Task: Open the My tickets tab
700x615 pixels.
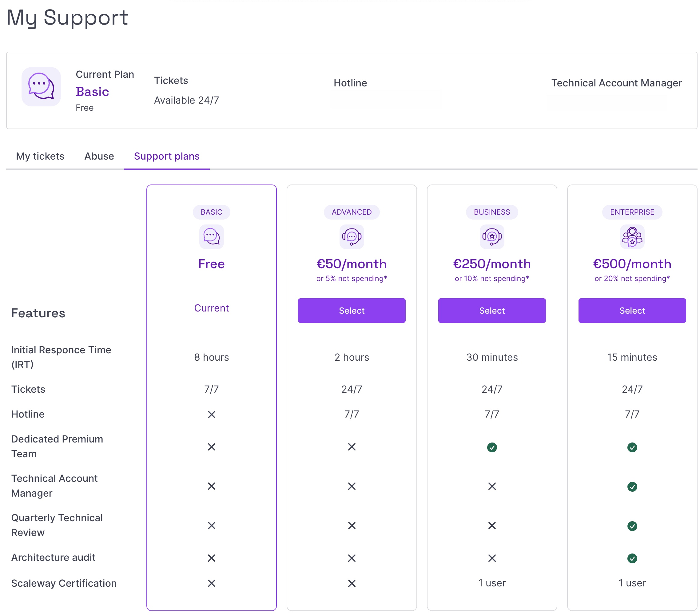Action: point(40,156)
